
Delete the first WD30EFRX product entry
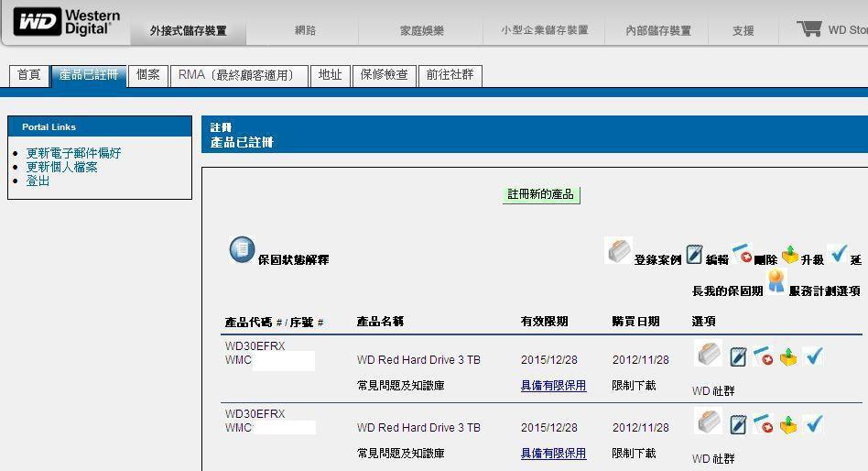[764, 356]
